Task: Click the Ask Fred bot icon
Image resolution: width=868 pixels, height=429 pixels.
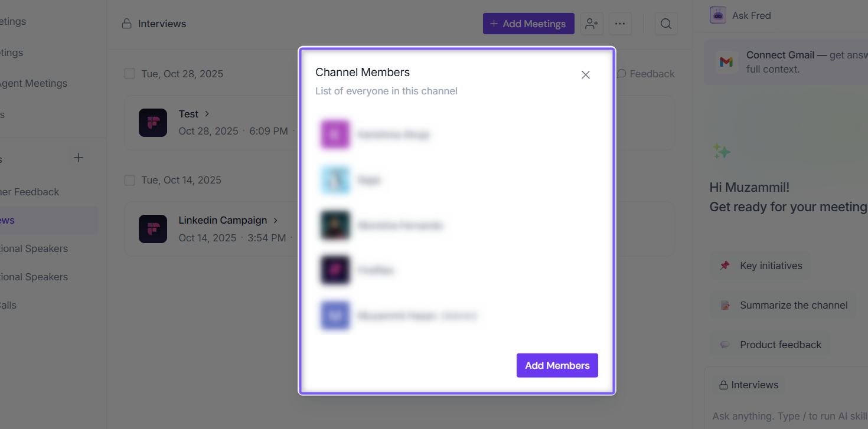Action: tap(718, 15)
